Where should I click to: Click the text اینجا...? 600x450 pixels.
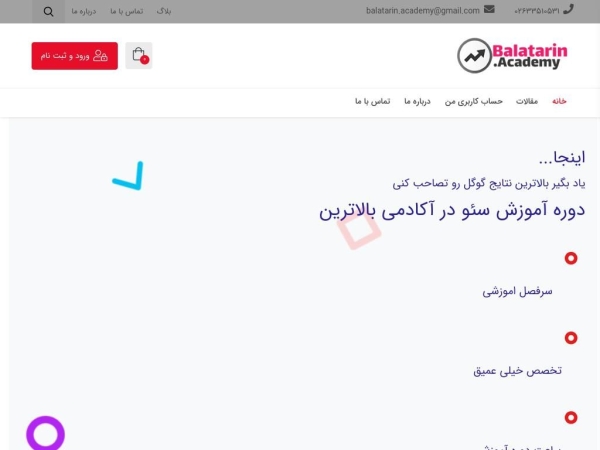(x=569, y=157)
